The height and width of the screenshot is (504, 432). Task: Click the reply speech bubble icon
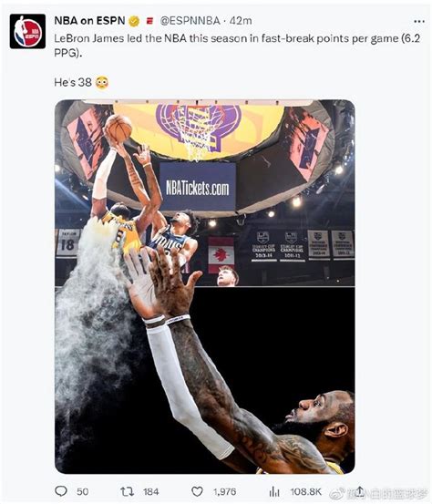click(x=61, y=491)
